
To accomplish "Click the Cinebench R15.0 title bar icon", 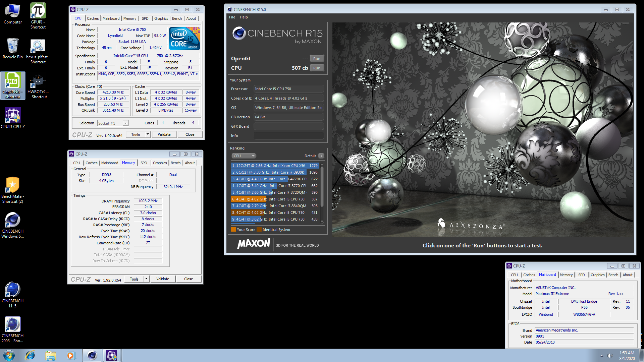I will tap(229, 9).
